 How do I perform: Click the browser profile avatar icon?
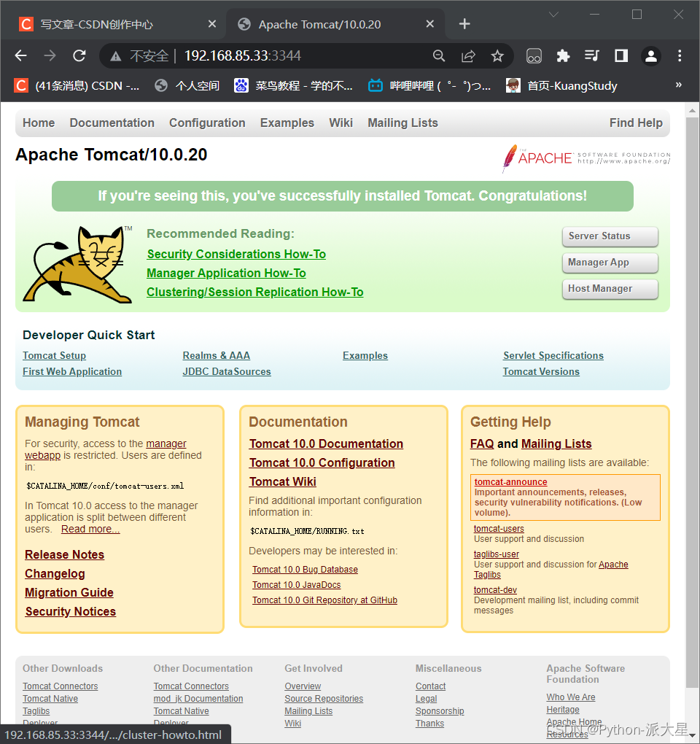coord(650,55)
